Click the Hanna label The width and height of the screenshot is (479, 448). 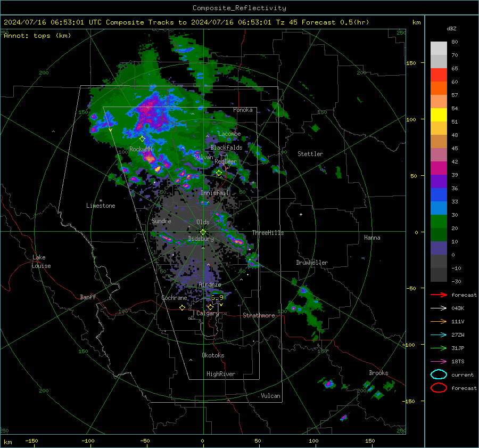coord(372,238)
